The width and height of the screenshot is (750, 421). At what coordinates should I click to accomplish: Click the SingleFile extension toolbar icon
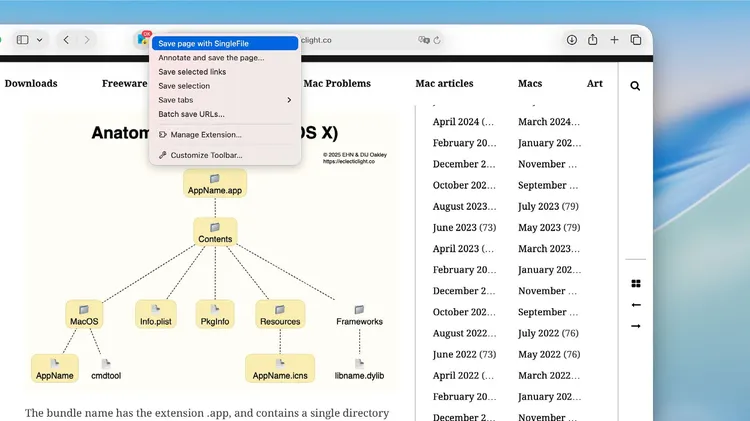click(x=142, y=40)
